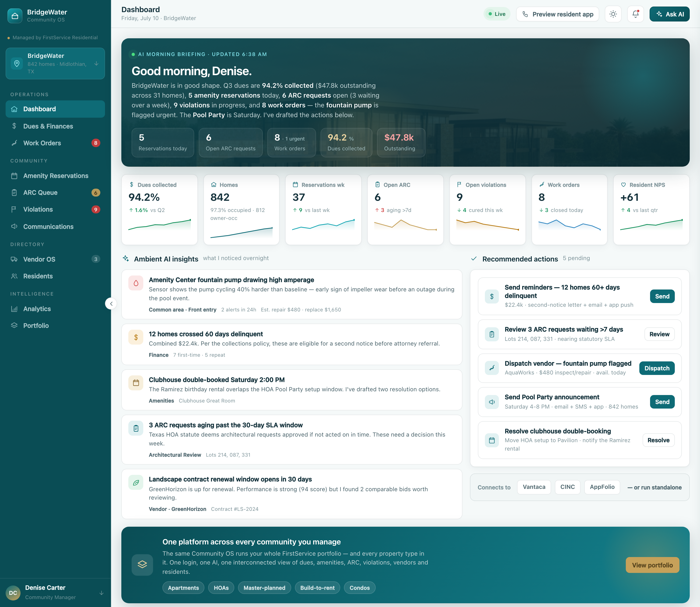Open the Work orders 8 metric card

[x=569, y=210]
